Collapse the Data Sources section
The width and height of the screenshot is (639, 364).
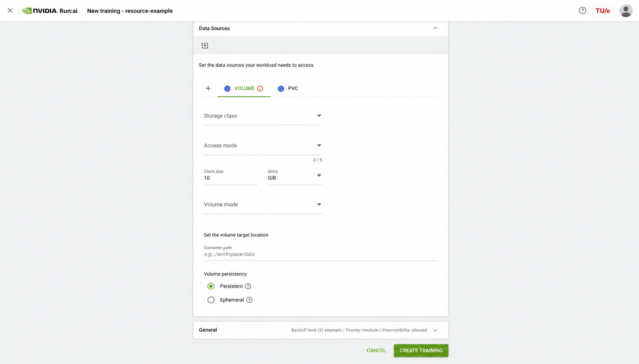point(435,28)
